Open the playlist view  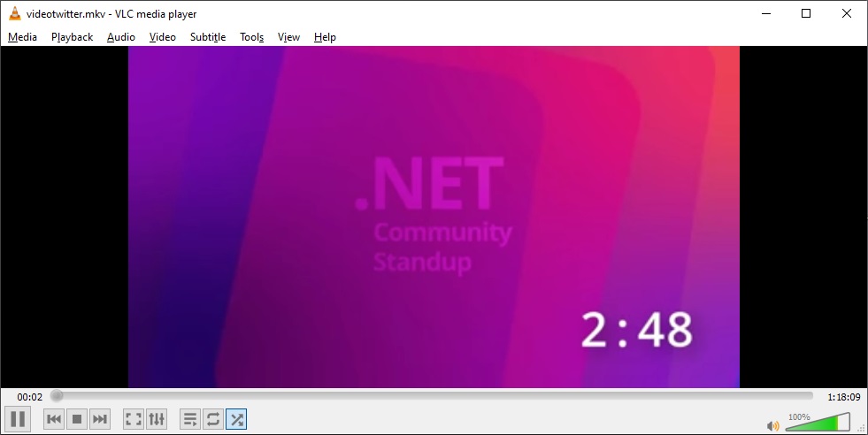tap(190, 419)
